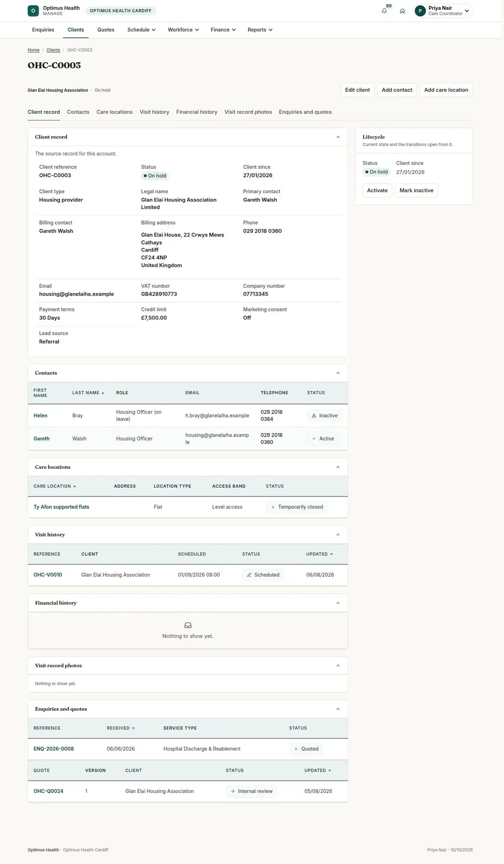Go to home via house icon
The width and height of the screenshot is (504, 864).
pos(402,11)
